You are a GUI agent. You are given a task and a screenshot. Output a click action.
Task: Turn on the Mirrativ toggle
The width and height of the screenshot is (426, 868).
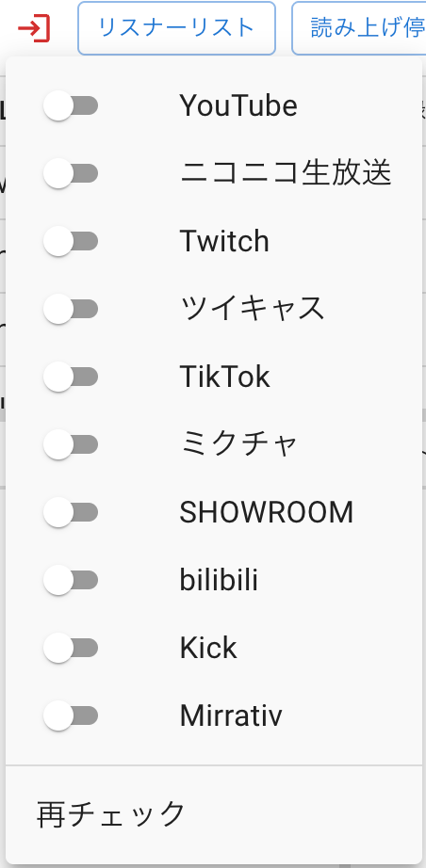[x=71, y=715]
